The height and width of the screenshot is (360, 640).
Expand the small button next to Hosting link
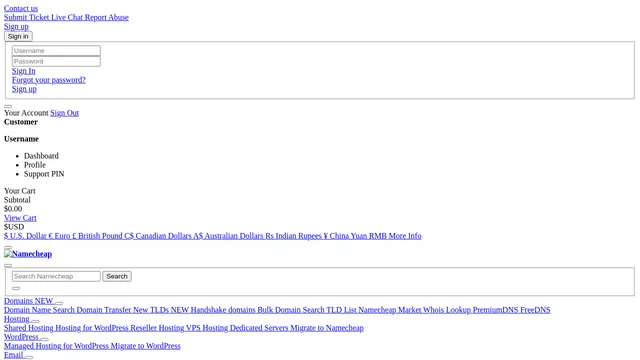click(x=36, y=321)
